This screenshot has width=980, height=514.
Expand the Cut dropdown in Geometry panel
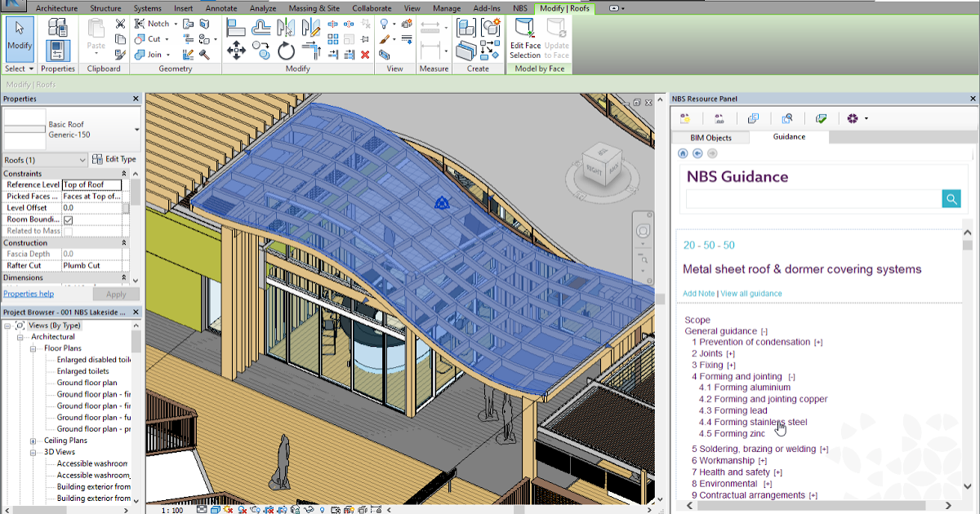pos(167,39)
